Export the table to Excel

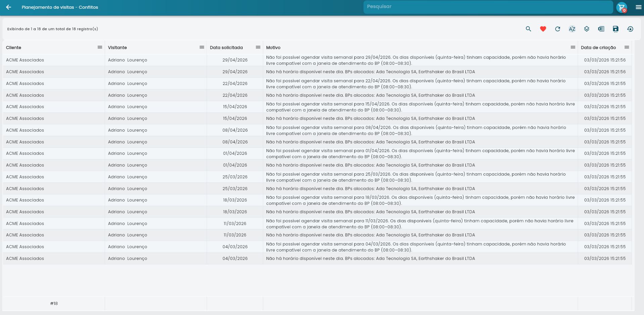601,29
